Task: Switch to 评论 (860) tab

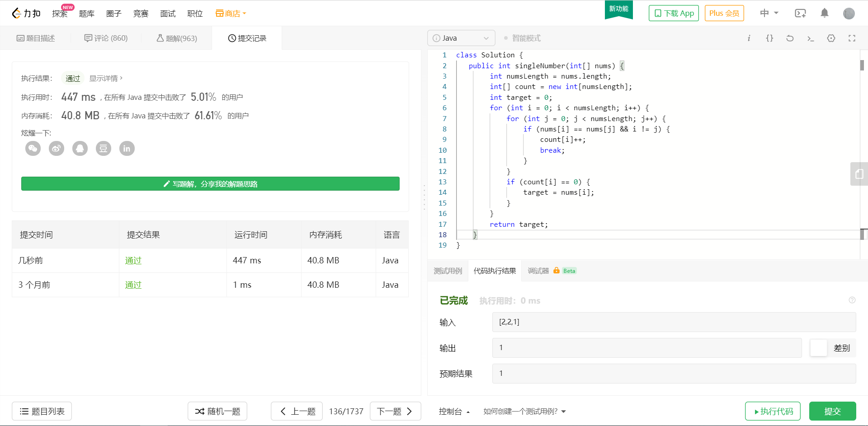Action: click(x=106, y=38)
